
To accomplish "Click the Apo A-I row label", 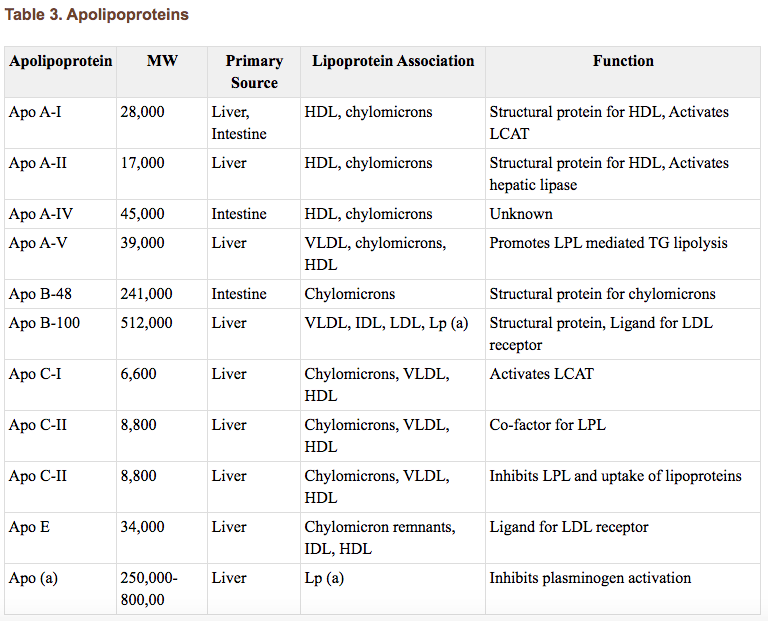I will (35, 112).
